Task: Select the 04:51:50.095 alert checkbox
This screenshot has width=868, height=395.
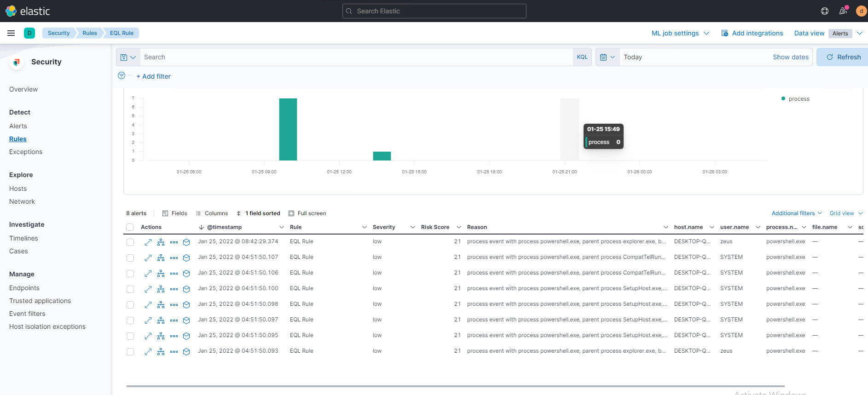Action: [x=130, y=336]
